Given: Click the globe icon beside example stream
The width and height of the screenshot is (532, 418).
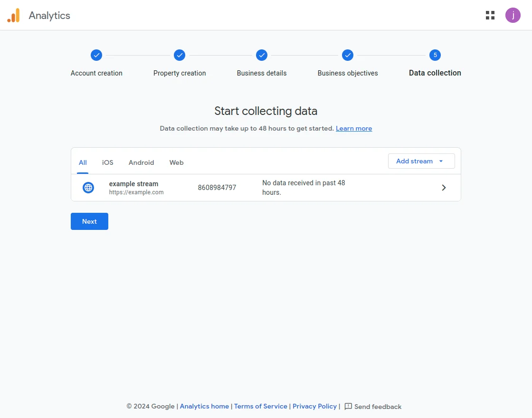Looking at the screenshot, I should pos(88,187).
